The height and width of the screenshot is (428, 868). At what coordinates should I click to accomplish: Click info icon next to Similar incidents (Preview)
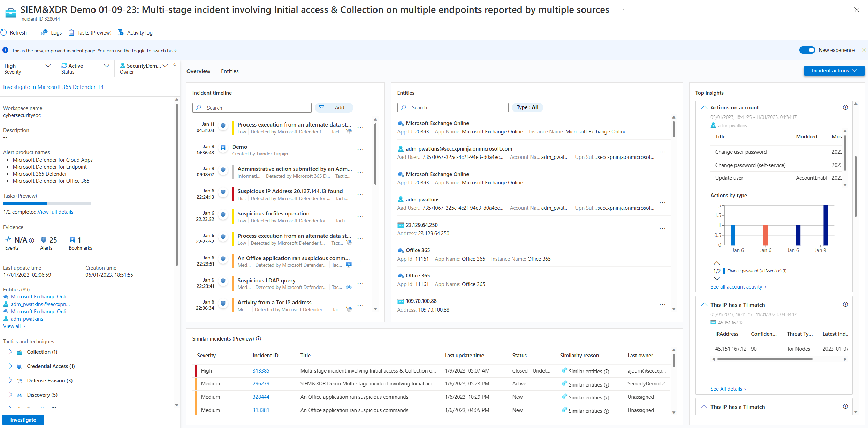pos(258,339)
